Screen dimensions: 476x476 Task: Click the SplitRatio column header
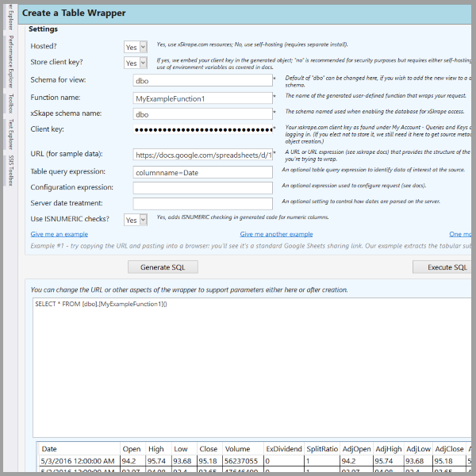322,449
